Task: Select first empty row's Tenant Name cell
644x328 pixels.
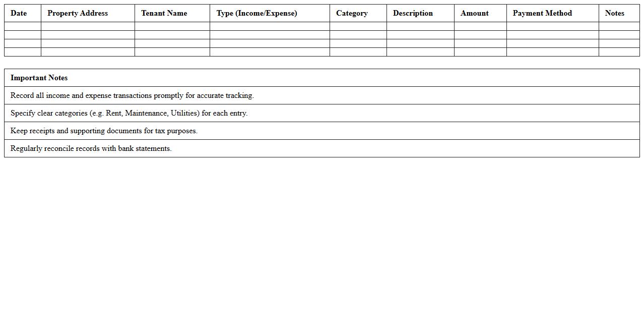Action: 172,26
